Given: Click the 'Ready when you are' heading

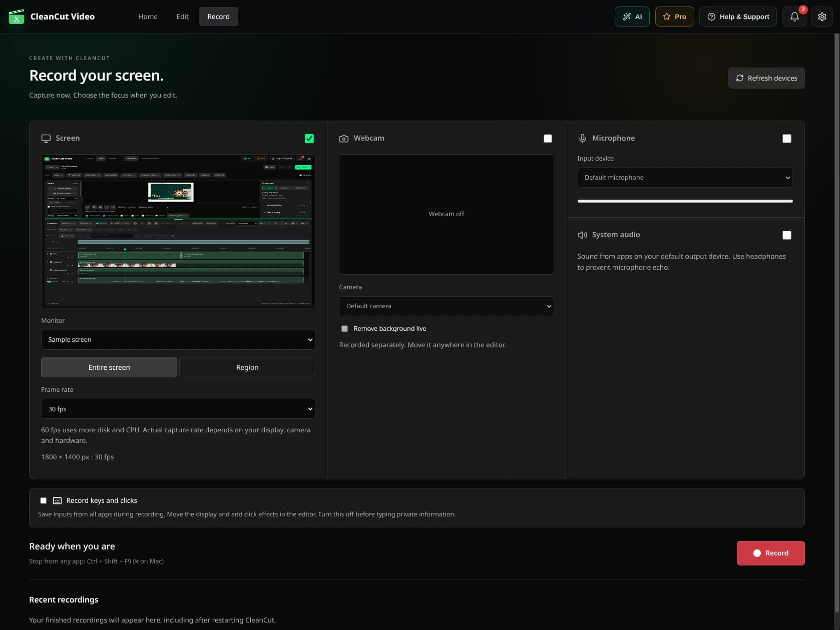Looking at the screenshot, I should tap(72, 546).
